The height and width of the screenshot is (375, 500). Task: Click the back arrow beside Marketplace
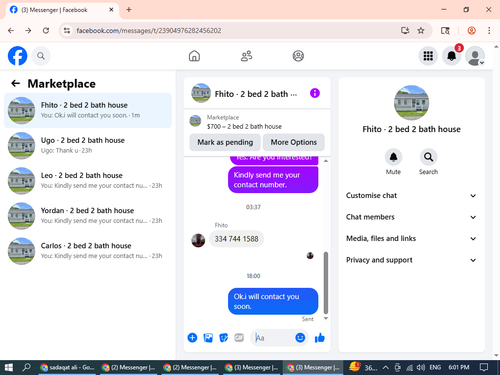click(x=16, y=83)
